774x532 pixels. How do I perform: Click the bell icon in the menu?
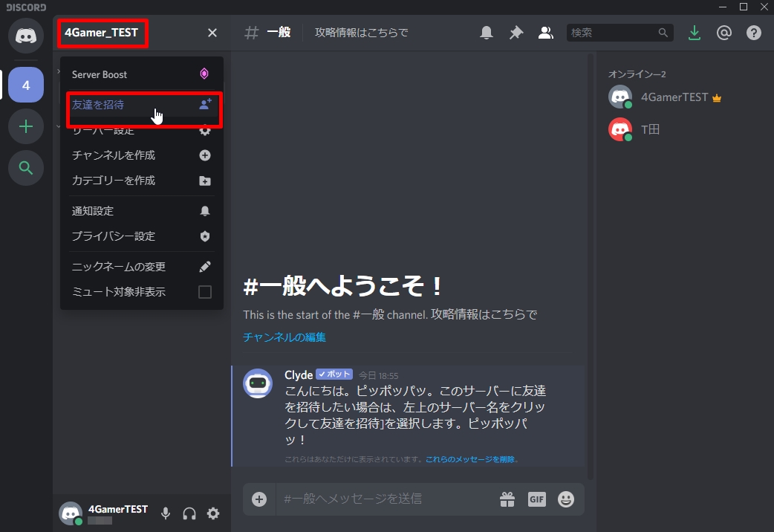(x=205, y=211)
